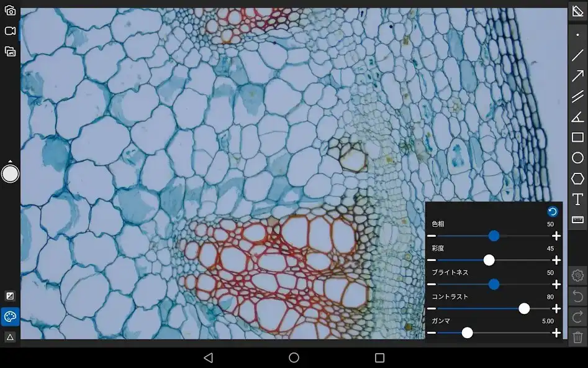Open the image gallery

[x=10, y=52]
